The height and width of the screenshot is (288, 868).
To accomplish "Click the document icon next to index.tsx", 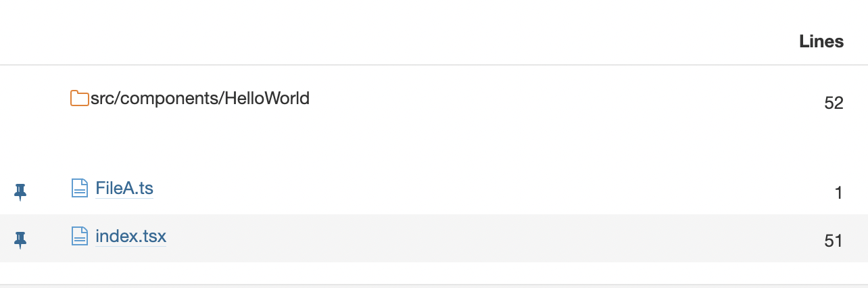I will 80,236.
